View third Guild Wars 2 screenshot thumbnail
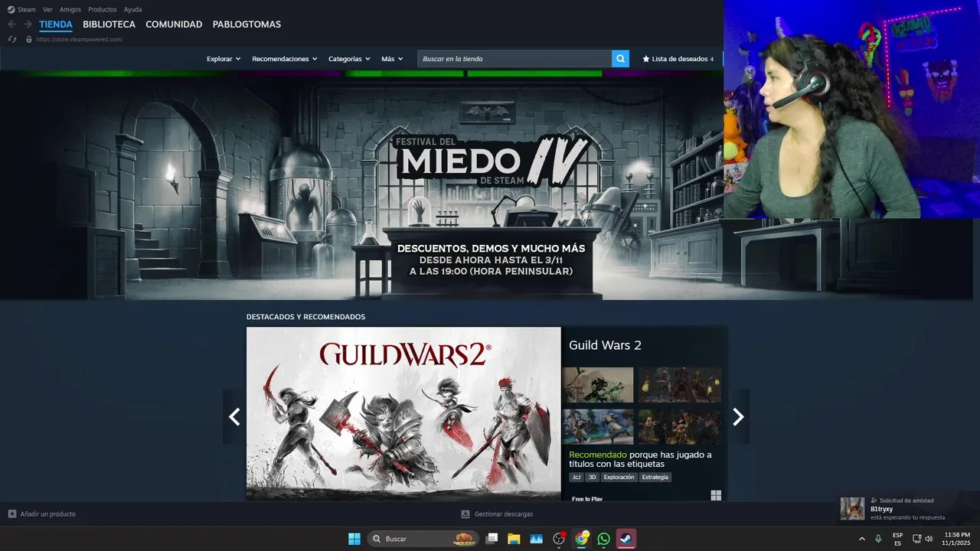 598,426
